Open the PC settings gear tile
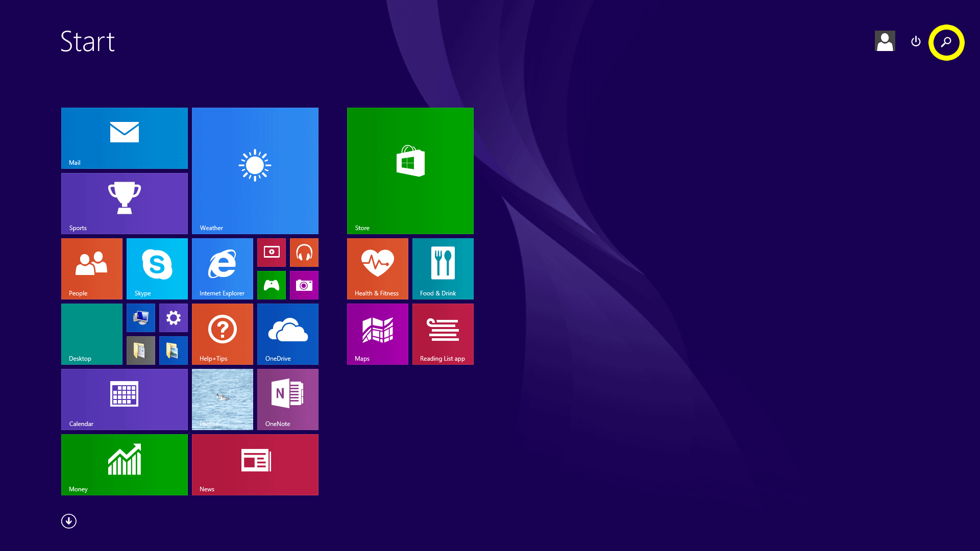980x551 pixels. pos(174,318)
